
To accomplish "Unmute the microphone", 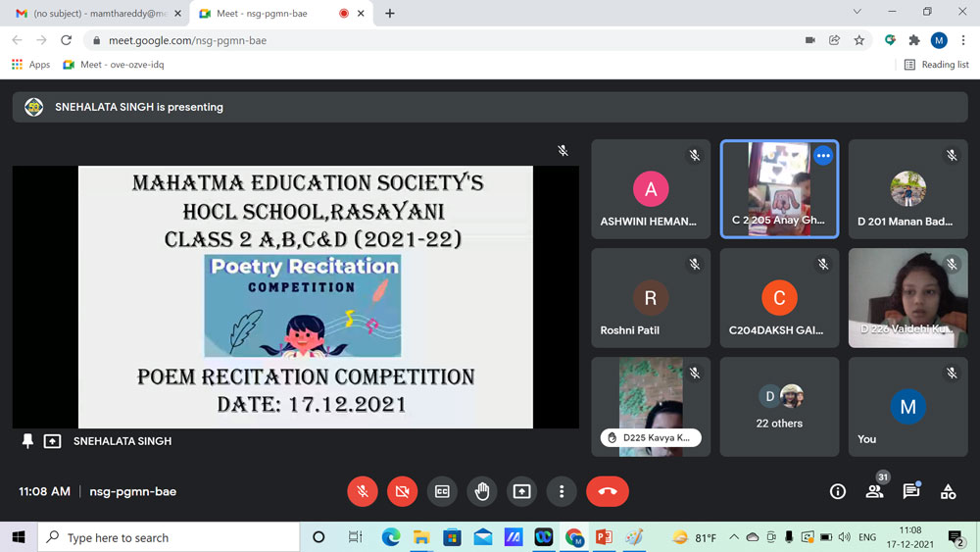I will 363,491.
